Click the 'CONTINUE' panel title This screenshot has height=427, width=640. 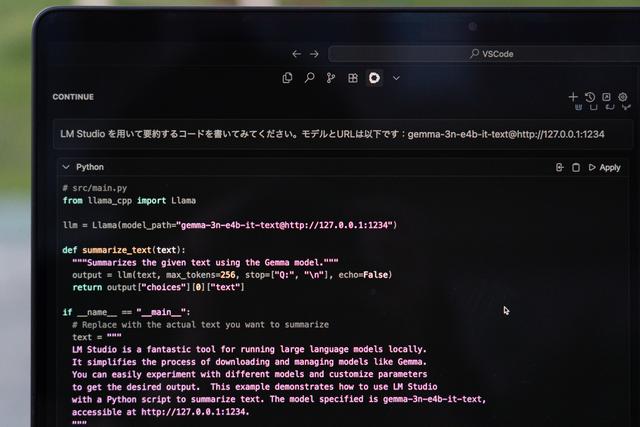click(x=73, y=97)
